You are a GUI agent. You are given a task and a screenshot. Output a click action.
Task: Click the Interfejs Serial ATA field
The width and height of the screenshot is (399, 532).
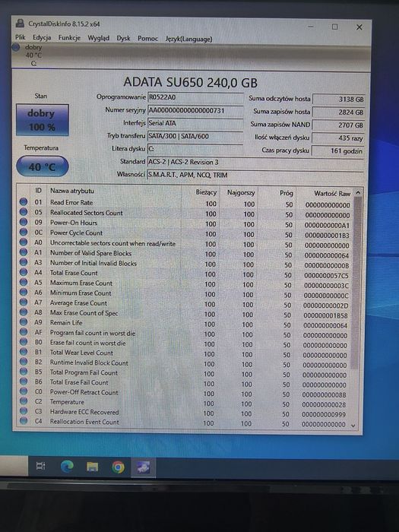(195, 123)
